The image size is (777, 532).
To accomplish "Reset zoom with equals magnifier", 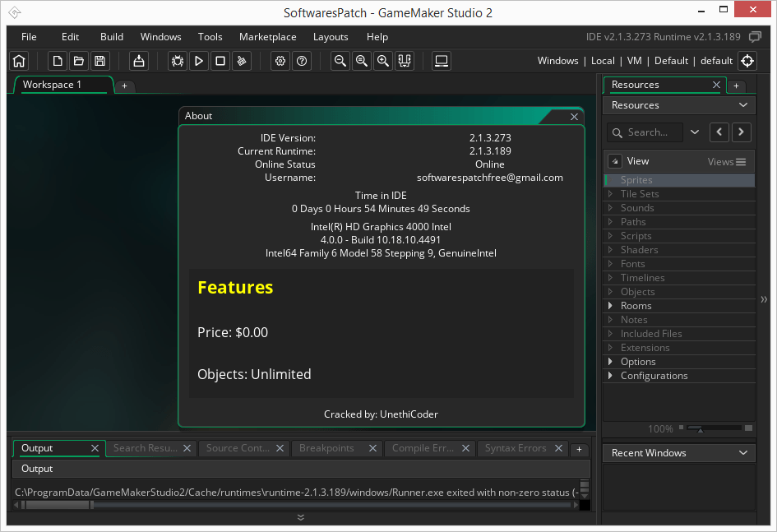I will point(362,61).
